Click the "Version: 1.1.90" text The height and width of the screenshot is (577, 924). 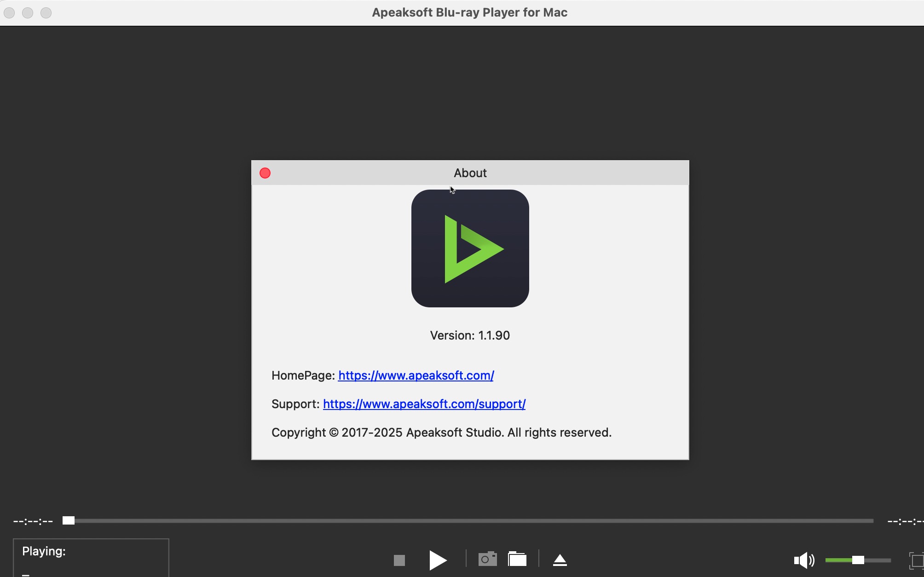(x=470, y=335)
